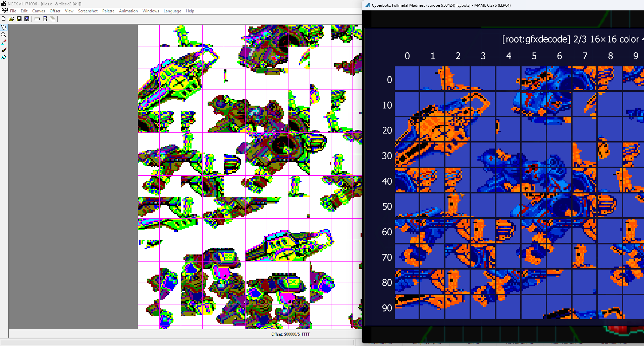Select the pointer arrow tool
The height and width of the screenshot is (346, 644).
(x=4, y=27)
